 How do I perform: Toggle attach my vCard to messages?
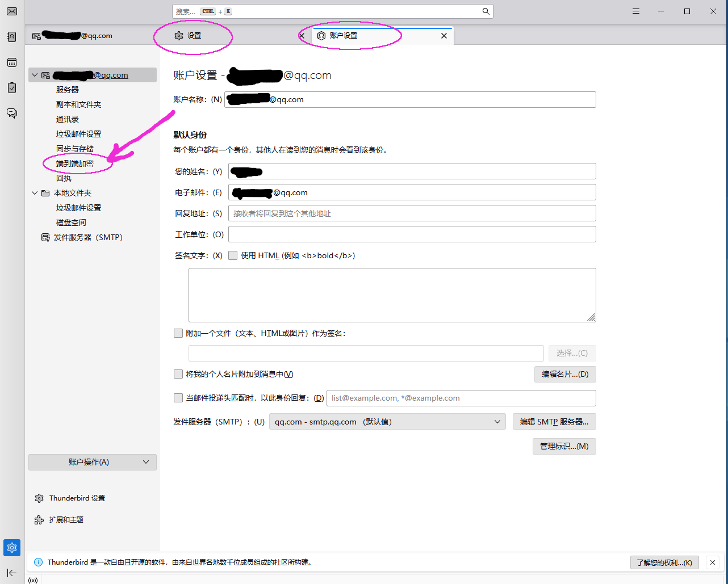pos(178,374)
